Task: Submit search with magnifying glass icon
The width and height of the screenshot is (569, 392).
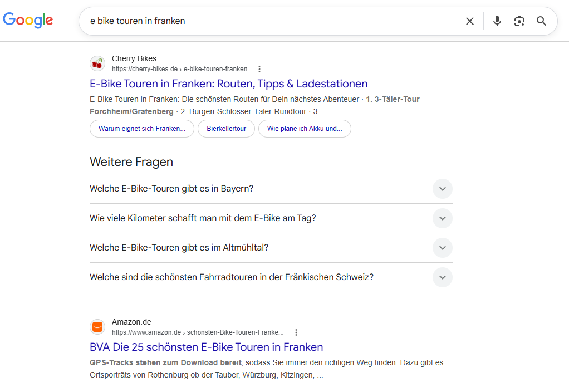Action: click(x=541, y=21)
